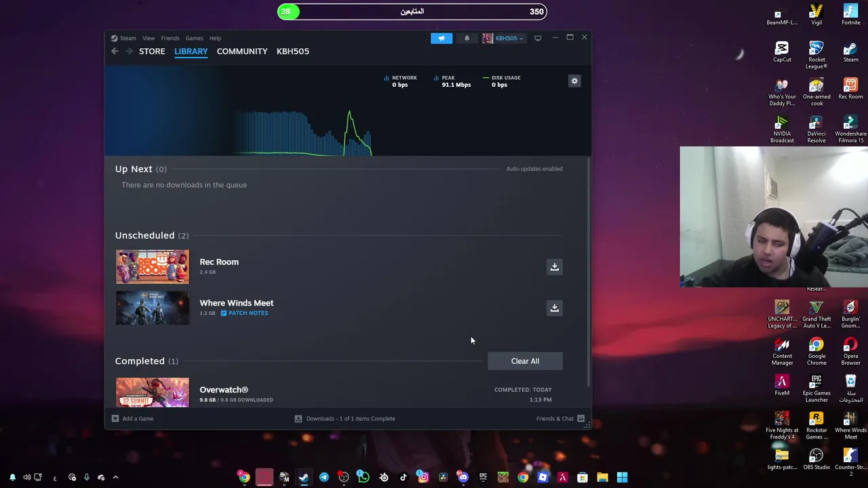Select the Wondershare Filmora 15 shortcut

click(850, 129)
